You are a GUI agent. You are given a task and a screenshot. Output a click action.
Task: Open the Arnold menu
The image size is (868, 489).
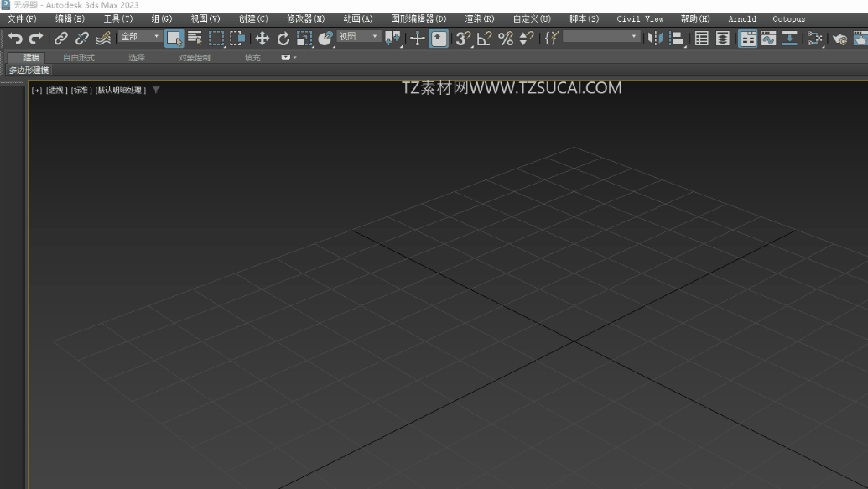(742, 18)
